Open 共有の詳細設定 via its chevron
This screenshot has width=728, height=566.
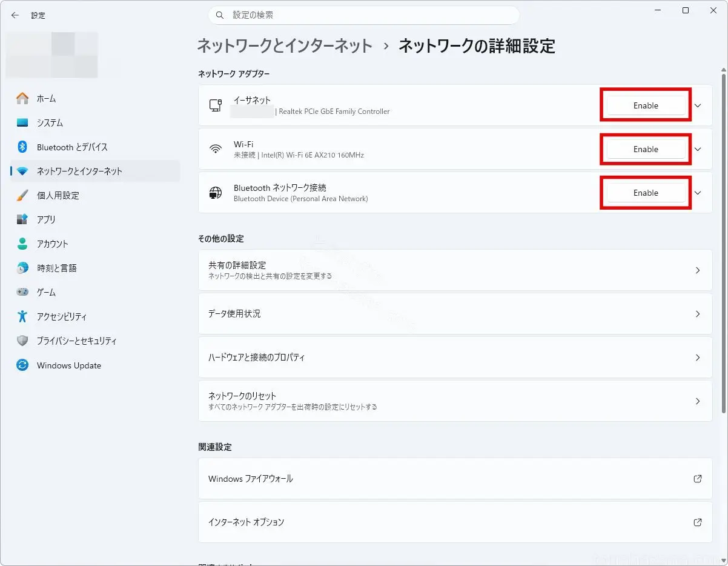click(x=698, y=270)
